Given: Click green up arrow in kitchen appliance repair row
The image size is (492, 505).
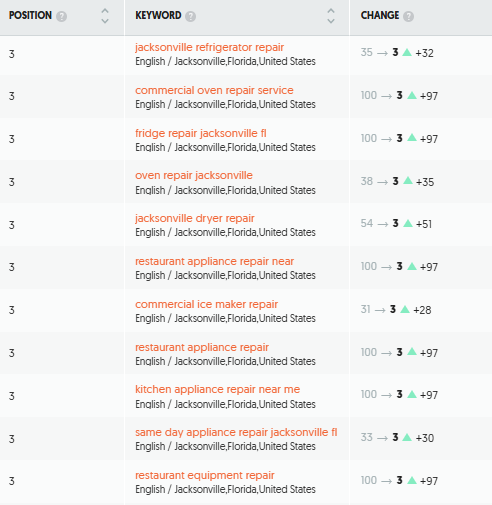Looking at the screenshot, I should 412,394.
